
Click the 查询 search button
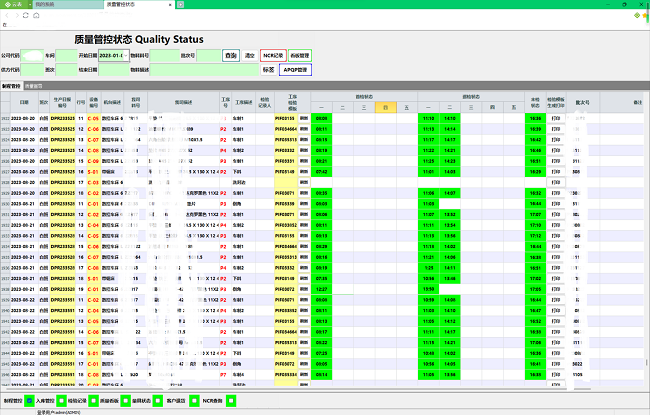pyautogui.click(x=231, y=56)
